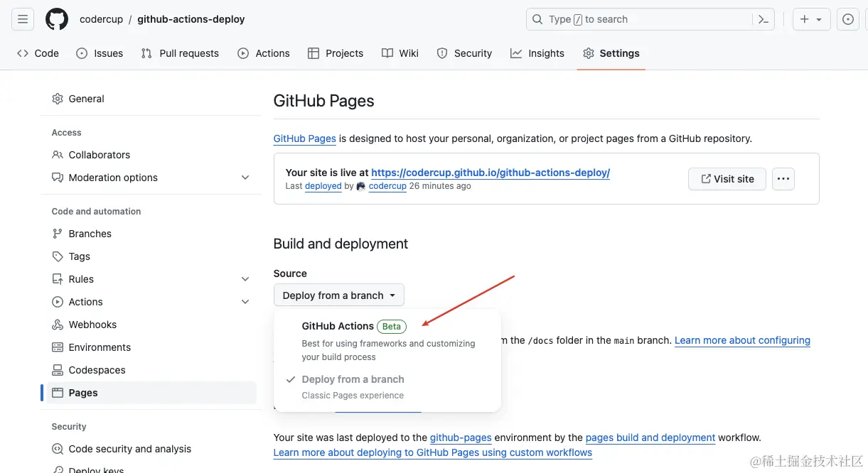
Task: Click the deployed link under site URL
Action: 323,186
